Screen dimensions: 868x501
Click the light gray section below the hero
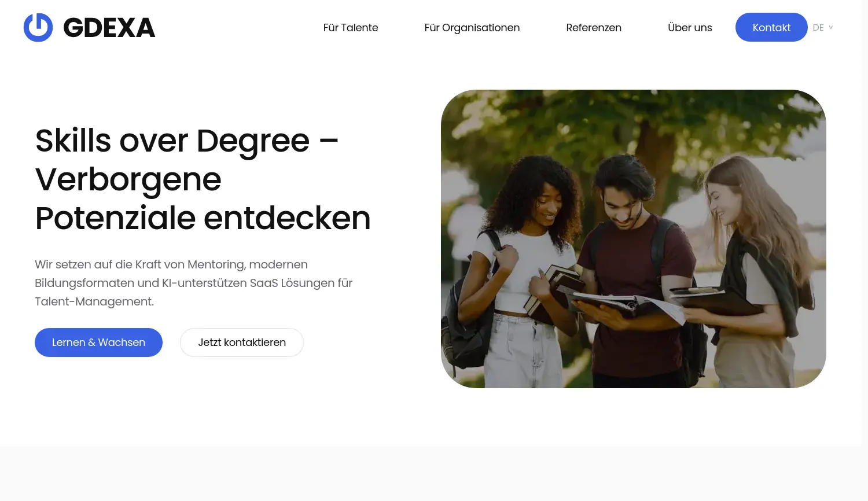click(x=431, y=473)
